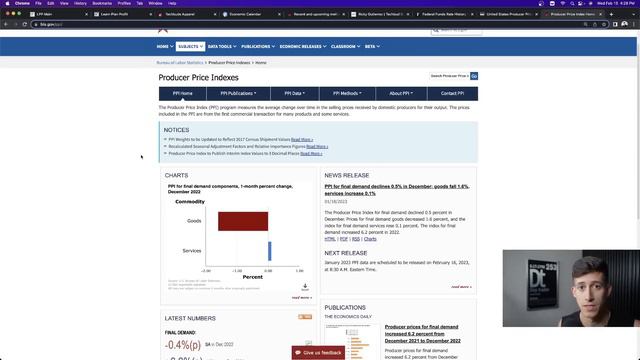This screenshot has width=640, height=360.
Task: Open the Latest Numbers RSS feed icon
Action: click(x=305, y=317)
